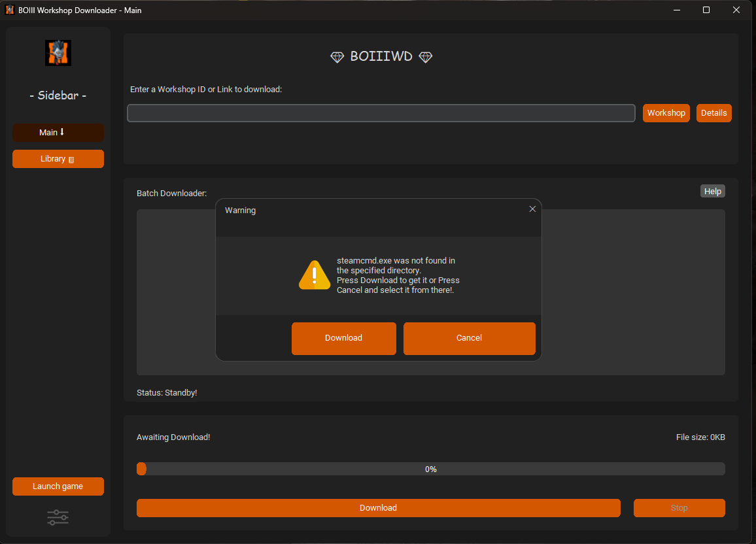
Task: Click the diamond icon left of BOIIIWD
Action: 337,57
